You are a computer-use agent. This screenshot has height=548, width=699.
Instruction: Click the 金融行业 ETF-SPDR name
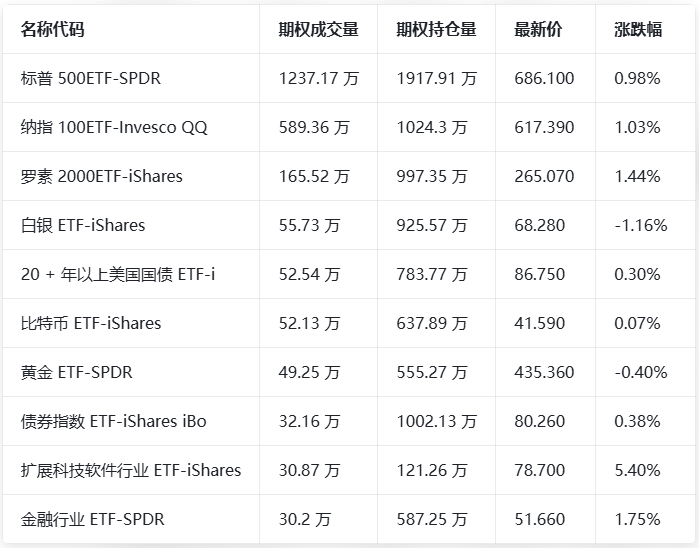(93, 519)
